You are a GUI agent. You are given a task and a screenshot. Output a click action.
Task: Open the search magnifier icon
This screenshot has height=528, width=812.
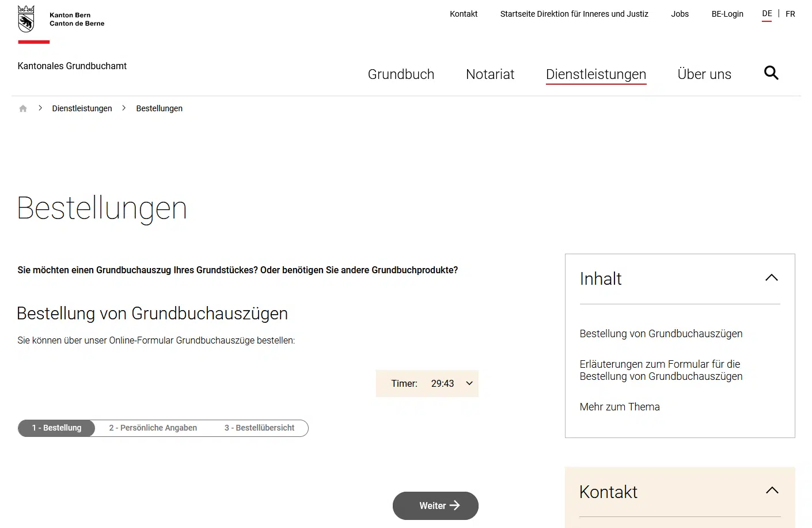coord(771,73)
